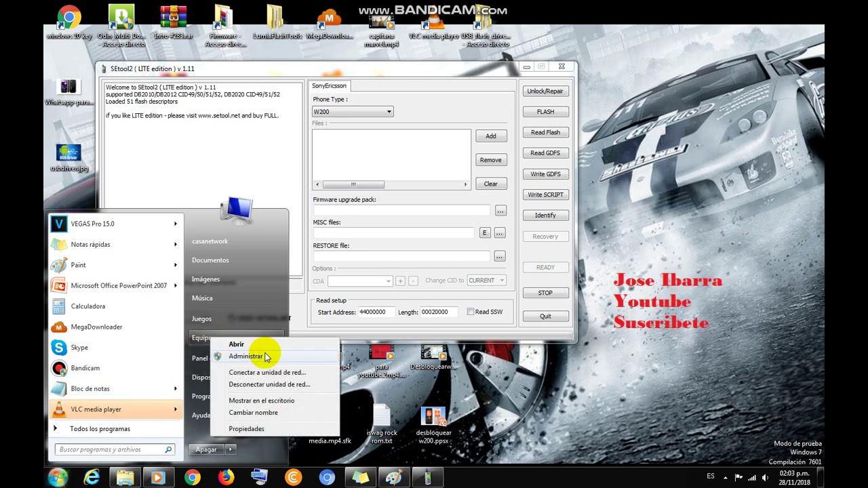This screenshot has height=488, width=868.
Task: Click Read GDFS button
Action: point(545,153)
